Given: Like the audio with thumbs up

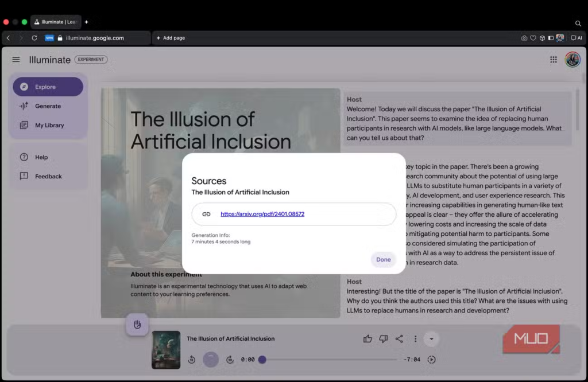Looking at the screenshot, I should point(367,339).
